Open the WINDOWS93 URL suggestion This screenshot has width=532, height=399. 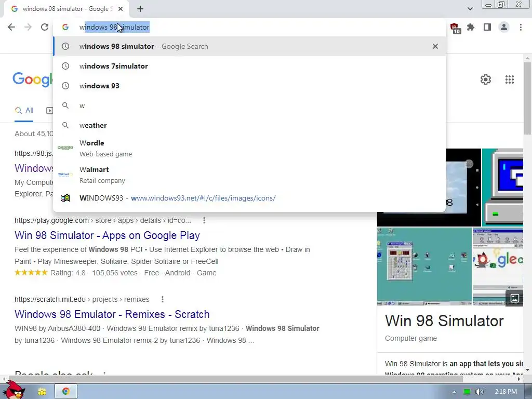click(249, 198)
